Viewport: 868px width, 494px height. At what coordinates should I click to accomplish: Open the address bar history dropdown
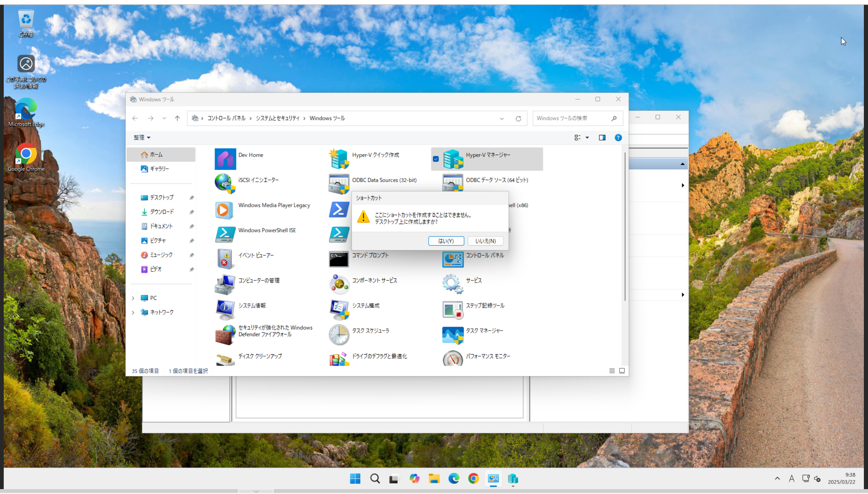(502, 118)
